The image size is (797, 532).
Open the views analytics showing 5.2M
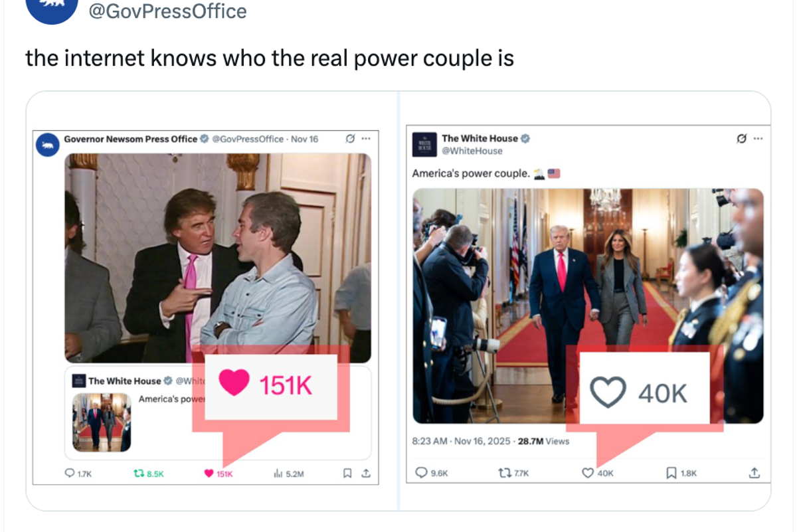278,474
